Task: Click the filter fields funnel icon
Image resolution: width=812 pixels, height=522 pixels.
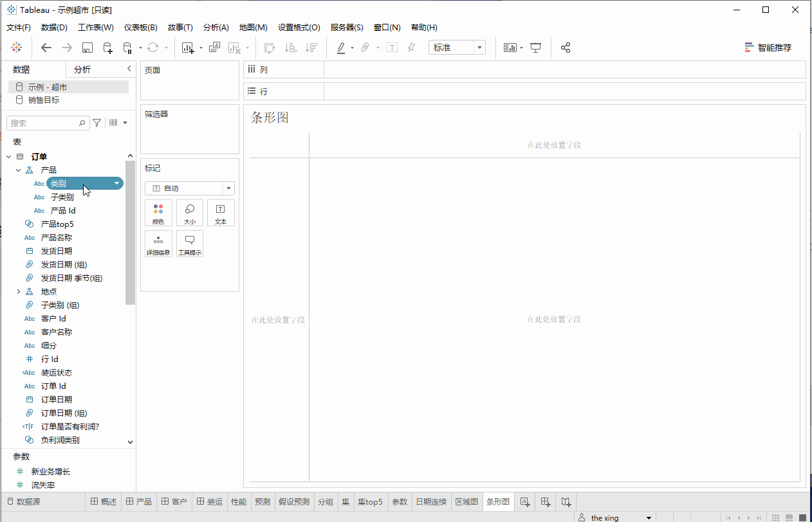Action: [97, 123]
